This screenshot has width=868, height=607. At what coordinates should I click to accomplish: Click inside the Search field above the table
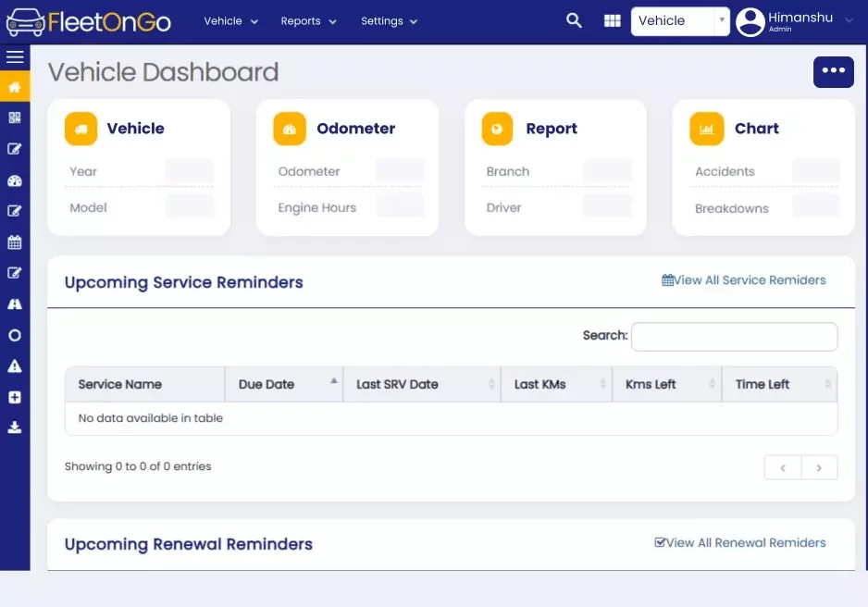(x=734, y=336)
